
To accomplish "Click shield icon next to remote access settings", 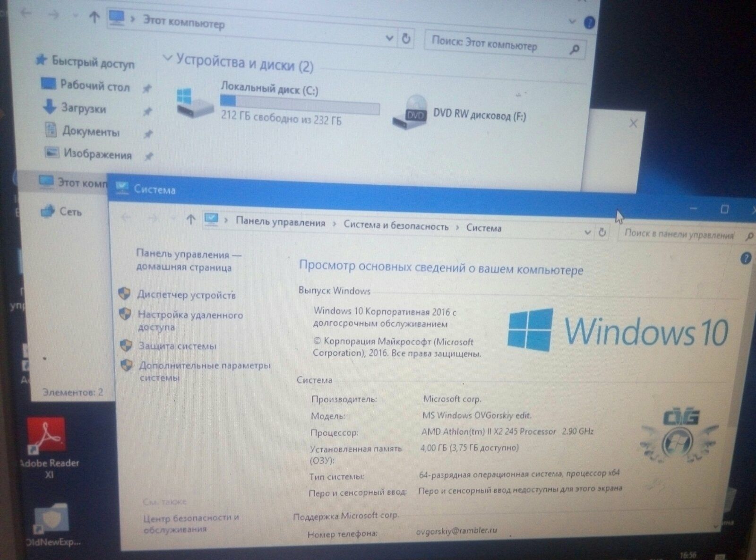I will [x=125, y=314].
